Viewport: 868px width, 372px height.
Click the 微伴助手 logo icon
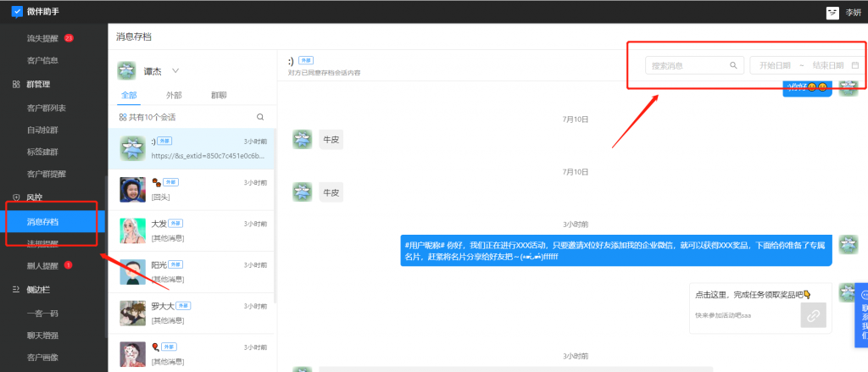17,12
